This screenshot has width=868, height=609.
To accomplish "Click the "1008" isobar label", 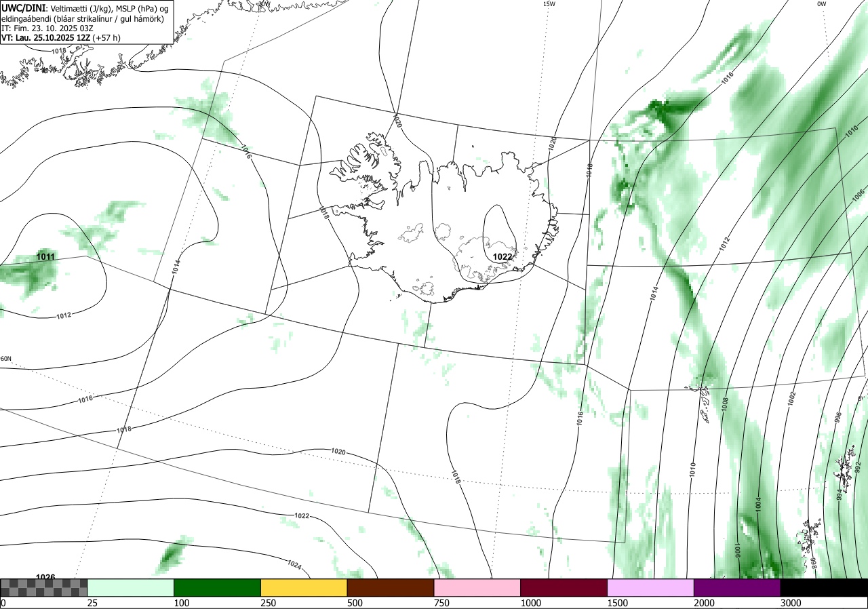I will pos(725,405).
